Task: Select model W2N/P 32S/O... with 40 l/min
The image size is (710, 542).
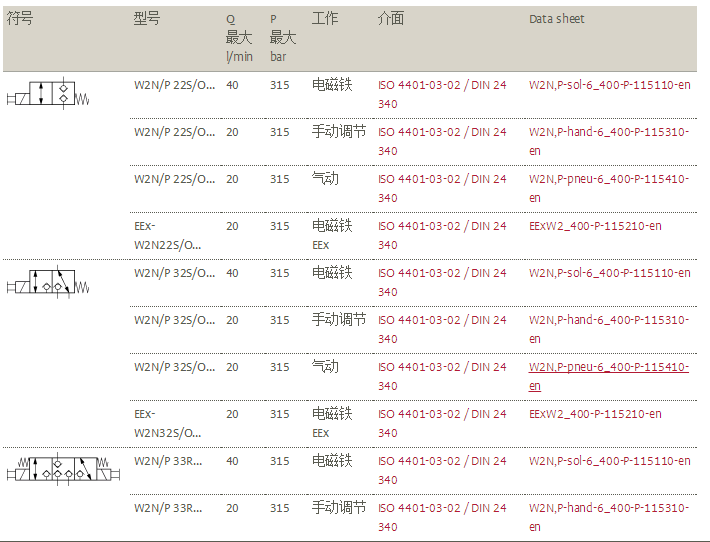Action: (174, 273)
